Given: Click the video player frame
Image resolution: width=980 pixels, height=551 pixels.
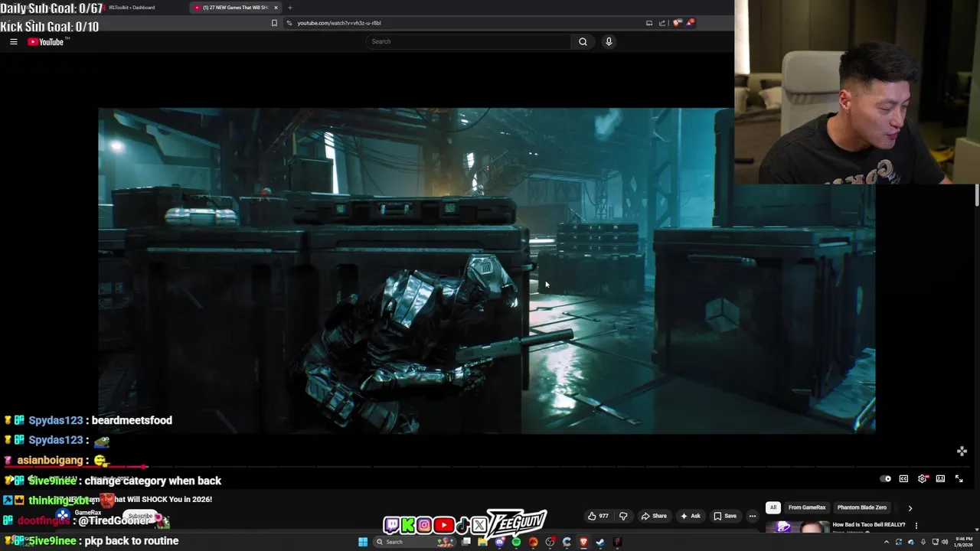Looking at the screenshot, I should (x=486, y=271).
